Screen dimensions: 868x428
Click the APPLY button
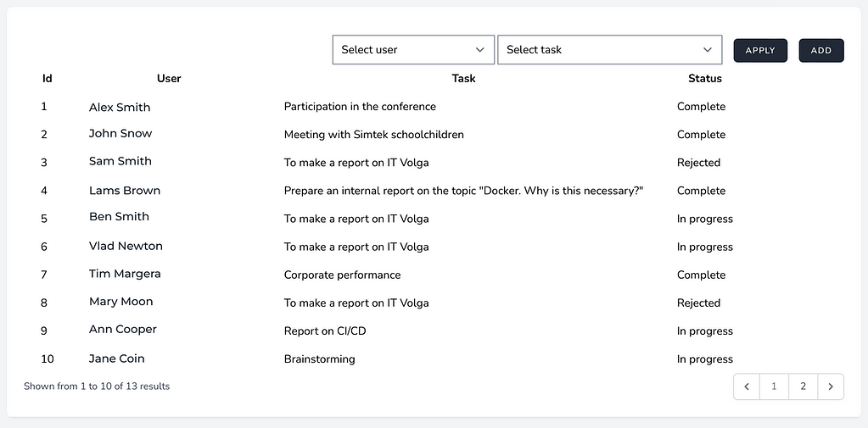[x=760, y=50]
